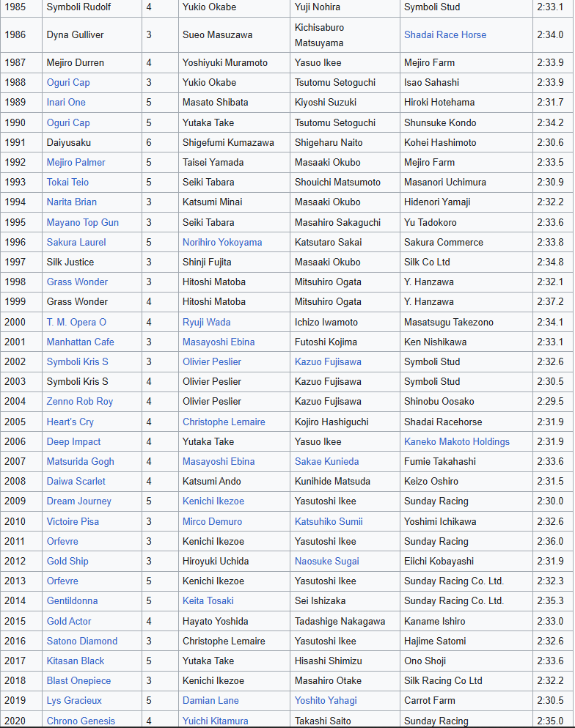Open the Sakura Laurel link

point(76,243)
